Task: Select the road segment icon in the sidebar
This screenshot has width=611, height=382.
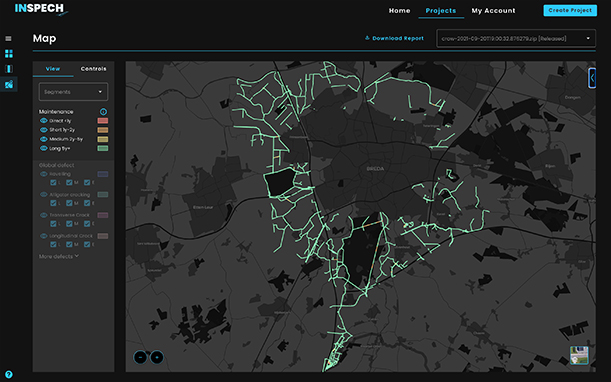Action: (x=9, y=69)
